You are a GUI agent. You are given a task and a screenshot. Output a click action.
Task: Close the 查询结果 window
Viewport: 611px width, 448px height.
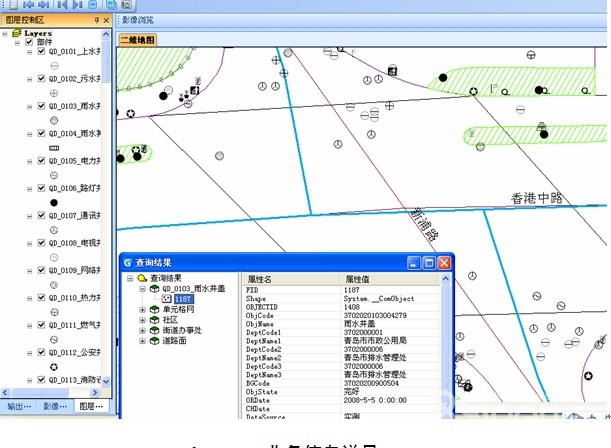click(x=444, y=262)
